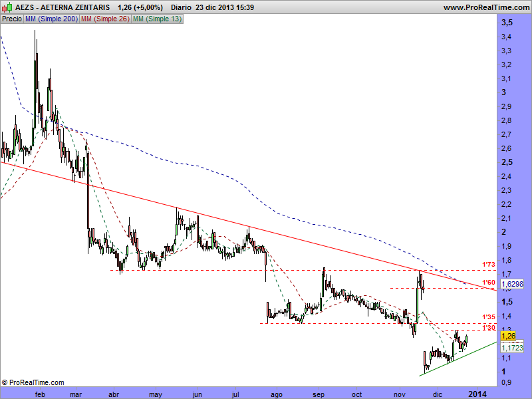
Task: Click the nov month label on time axis
Action: (x=400, y=394)
